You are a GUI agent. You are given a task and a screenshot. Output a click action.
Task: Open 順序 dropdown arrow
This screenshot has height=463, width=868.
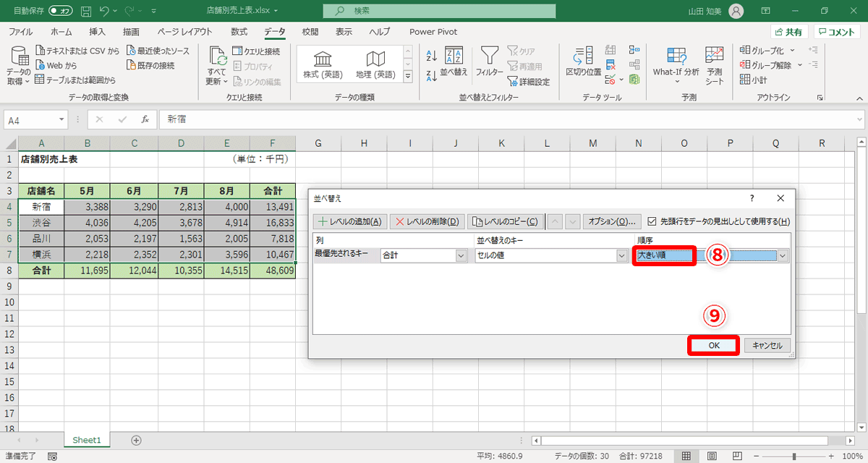[783, 255]
